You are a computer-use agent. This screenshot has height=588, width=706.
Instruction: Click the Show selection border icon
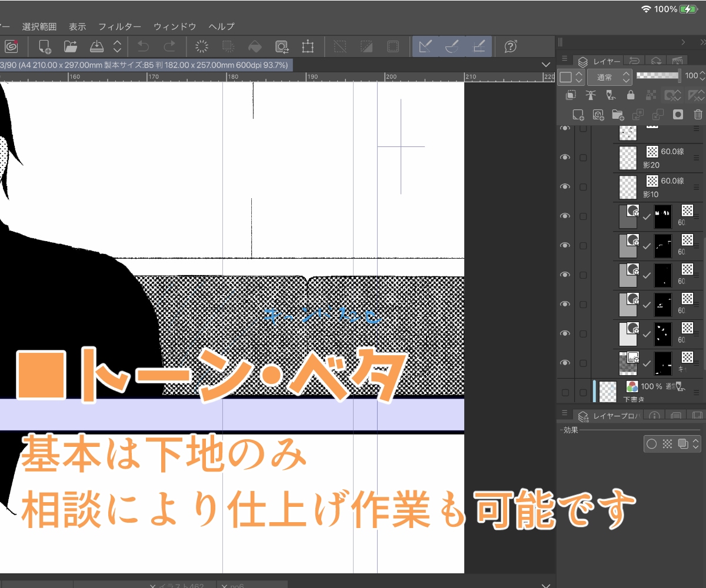tap(393, 46)
